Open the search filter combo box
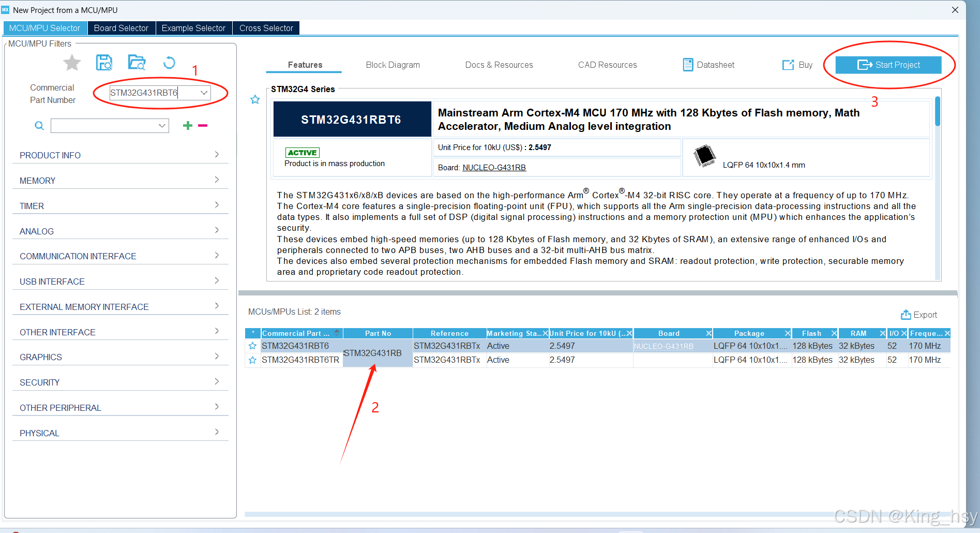Viewport: 980px width, 533px height. [x=110, y=126]
